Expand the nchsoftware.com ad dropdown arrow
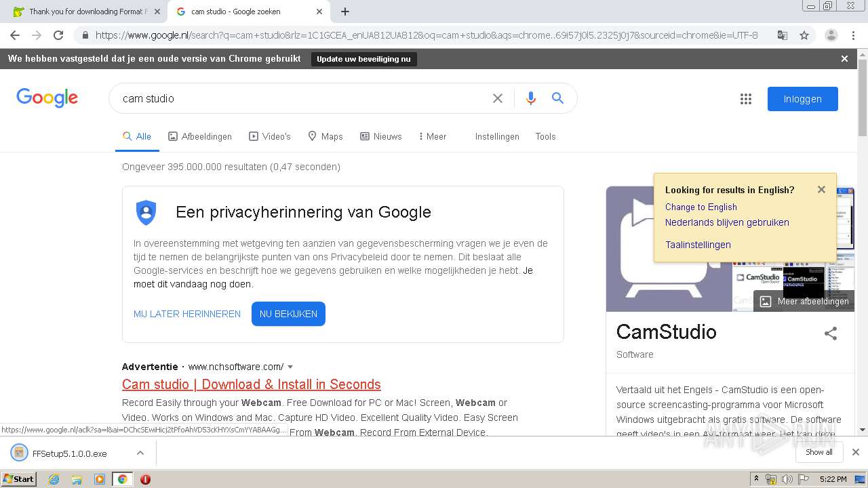Screen dimensions: 868x488 (x=290, y=367)
